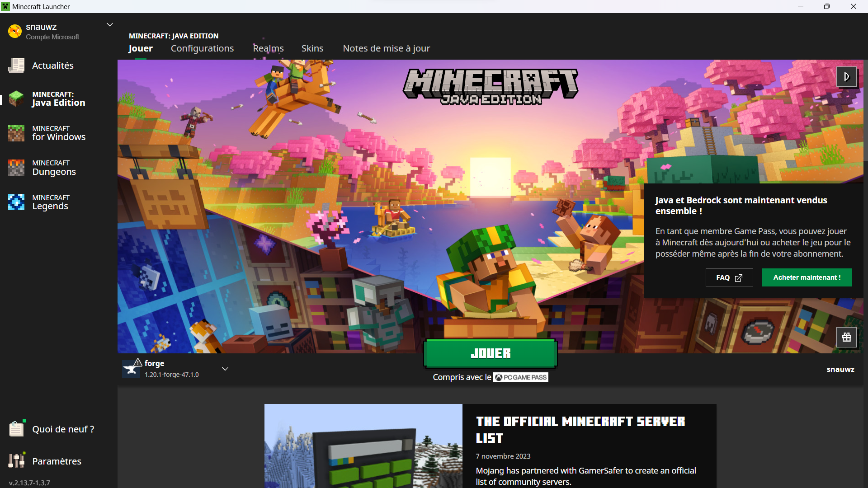This screenshot has width=868, height=488.
Task: Click the Minecraft Java Edition banner logo
Action: click(x=491, y=87)
